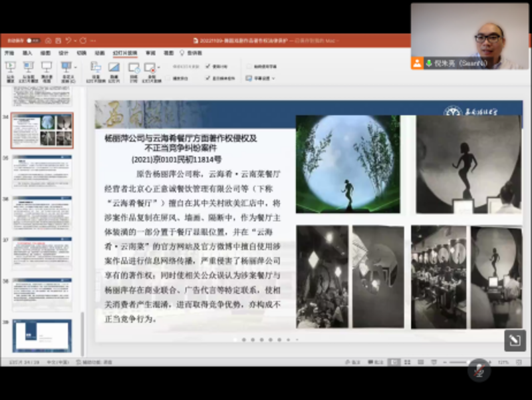Click the zoom percentage value
The image size is (532, 400).
503,362
